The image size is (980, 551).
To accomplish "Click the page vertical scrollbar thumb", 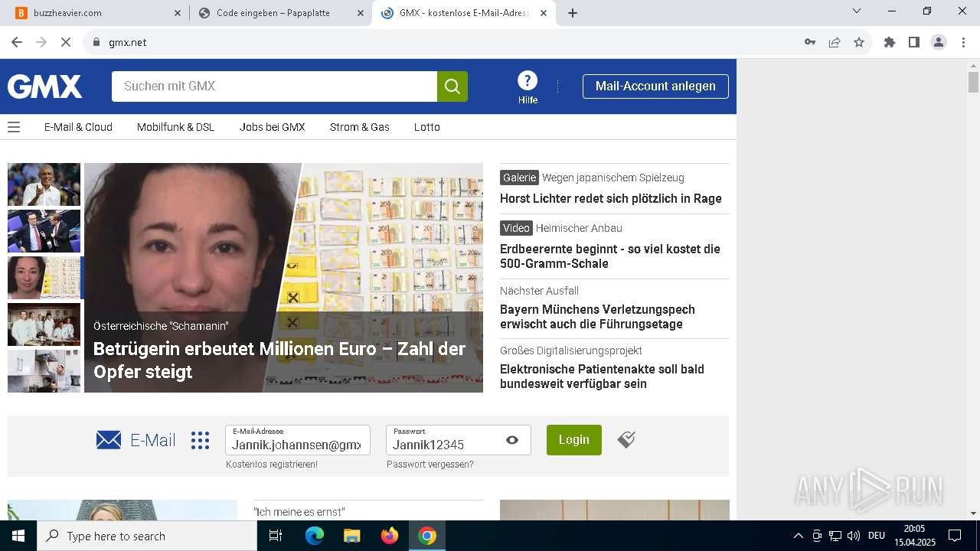I will pyautogui.click(x=973, y=82).
